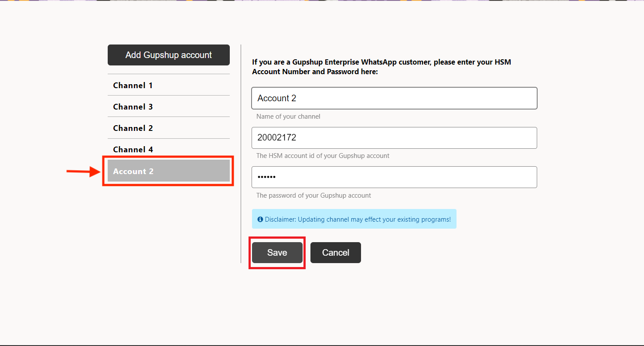Save the channel settings
Viewport: 644px width, 346px height.
click(x=277, y=253)
